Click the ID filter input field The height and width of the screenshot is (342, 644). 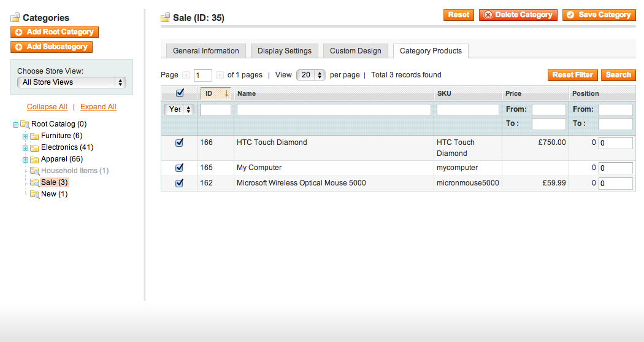pyautogui.click(x=215, y=110)
